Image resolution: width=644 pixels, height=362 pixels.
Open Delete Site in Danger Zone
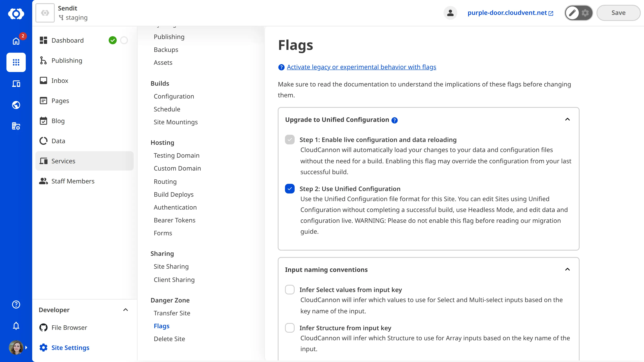pyautogui.click(x=169, y=339)
